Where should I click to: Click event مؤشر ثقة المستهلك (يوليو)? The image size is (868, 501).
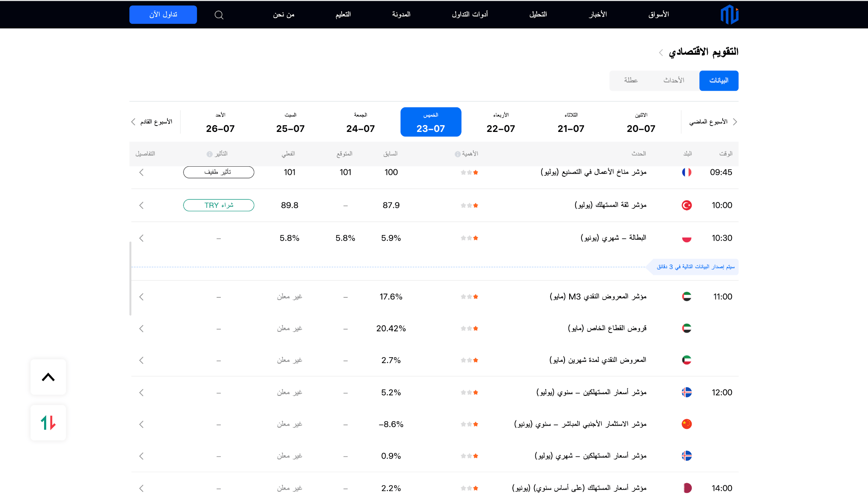(x=610, y=205)
